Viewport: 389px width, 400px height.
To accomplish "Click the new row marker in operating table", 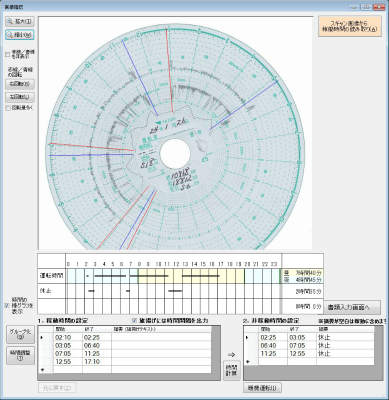I will (x=42, y=370).
